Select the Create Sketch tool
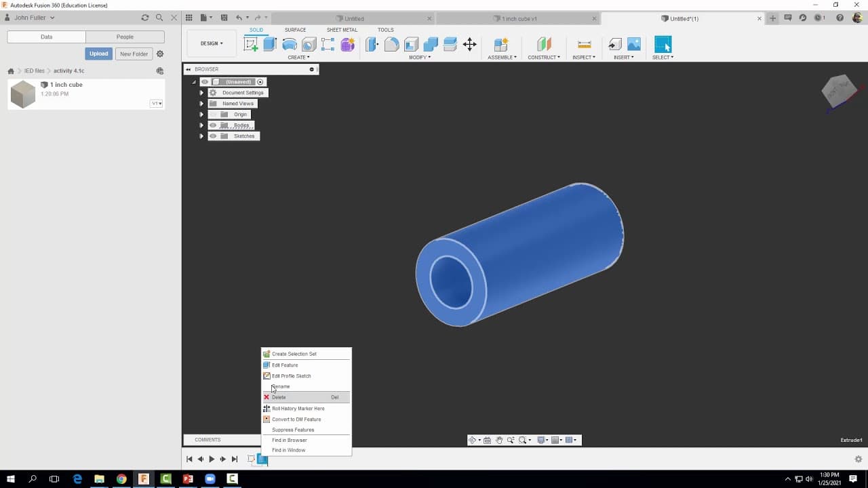Viewport: 868px width, 488px height. (x=250, y=45)
